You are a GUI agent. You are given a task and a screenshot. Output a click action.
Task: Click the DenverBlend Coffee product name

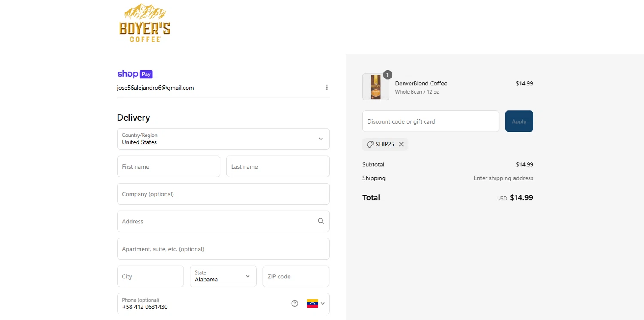point(421,83)
